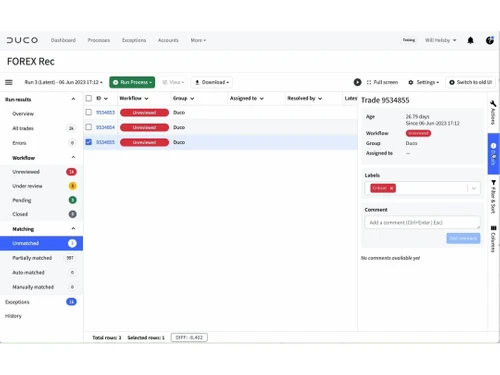Click the Closed count badge
The height and width of the screenshot is (375, 500).
pos(72,214)
